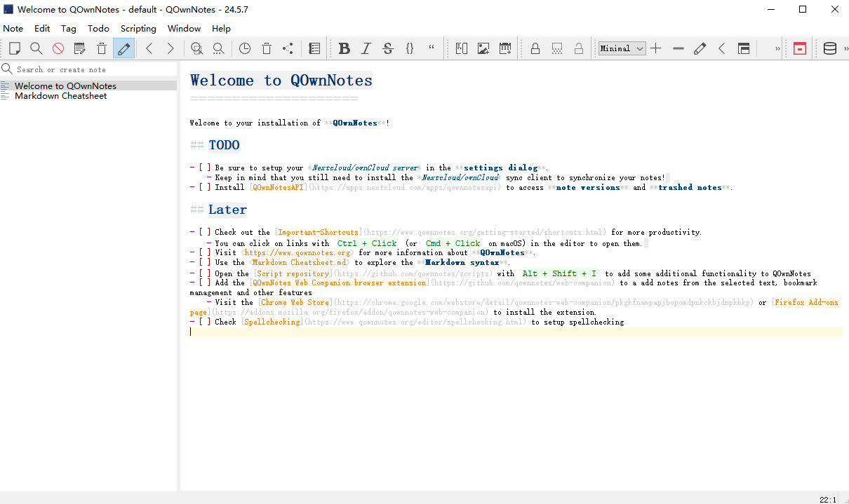Image resolution: width=849 pixels, height=504 pixels.
Task: Toggle the first TODO checkbox about Nextcloud server
Action: (204, 168)
